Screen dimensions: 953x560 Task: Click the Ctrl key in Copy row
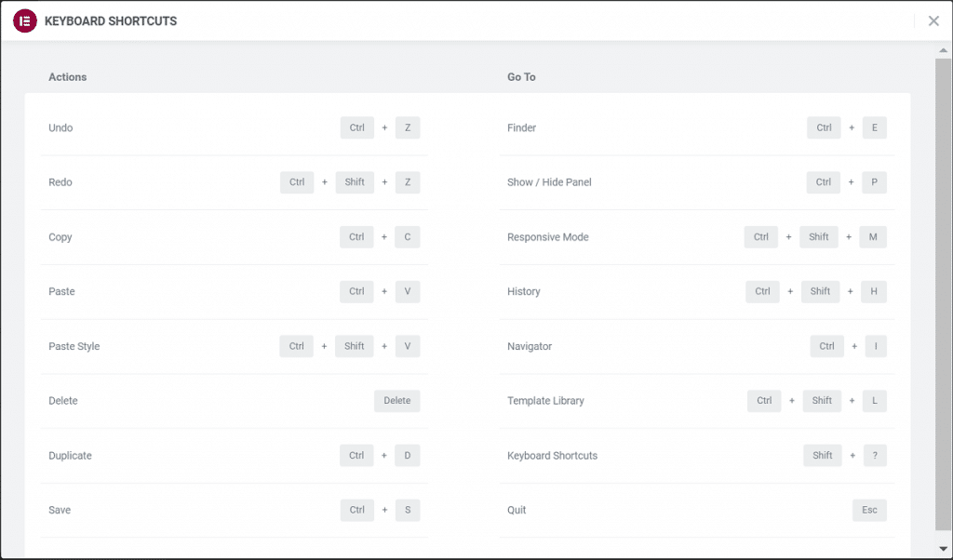356,237
